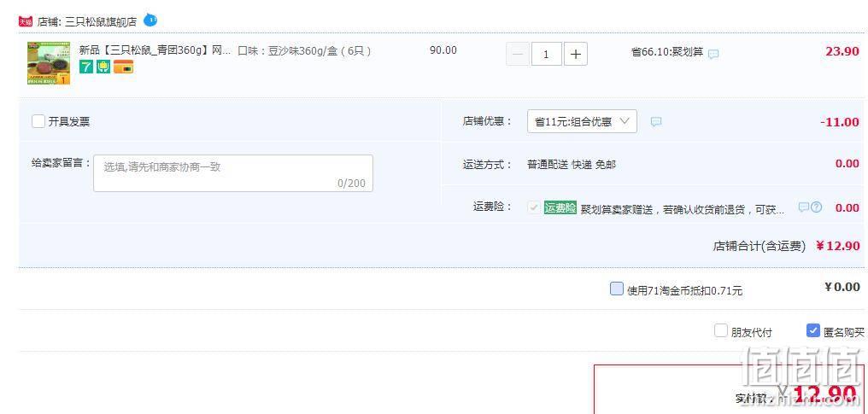Click the -11.00 store discount amount
This screenshot has width=868, height=414.
coord(840,122)
